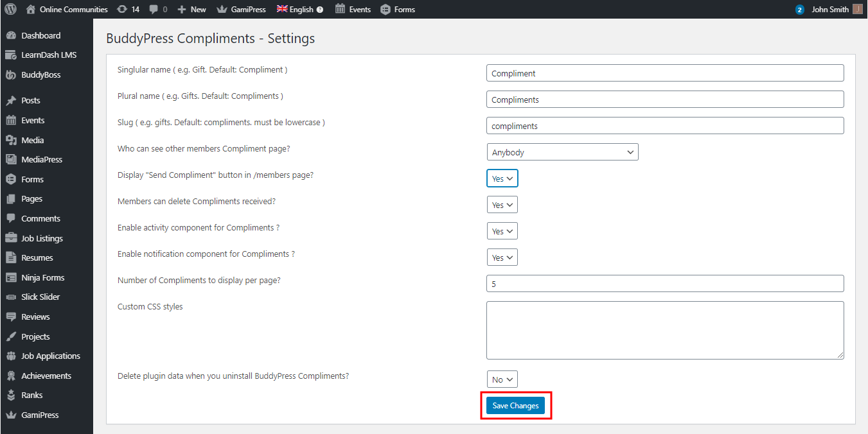This screenshot has height=434, width=868.
Task: Open BuddyBoss in the sidebar menu
Action: pos(40,75)
